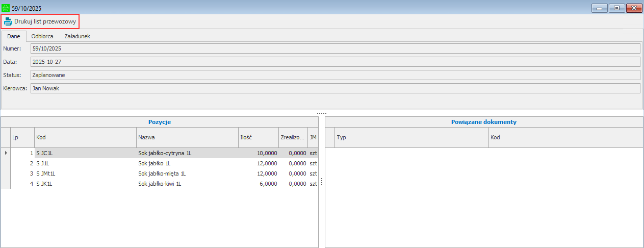Click the Status field showing Zaplanowane
This screenshot has width=644, height=248.
334,75
